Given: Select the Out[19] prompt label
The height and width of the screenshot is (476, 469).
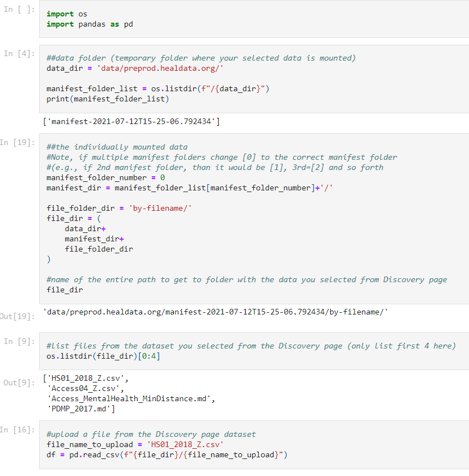Looking at the screenshot, I should coord(18,316).
